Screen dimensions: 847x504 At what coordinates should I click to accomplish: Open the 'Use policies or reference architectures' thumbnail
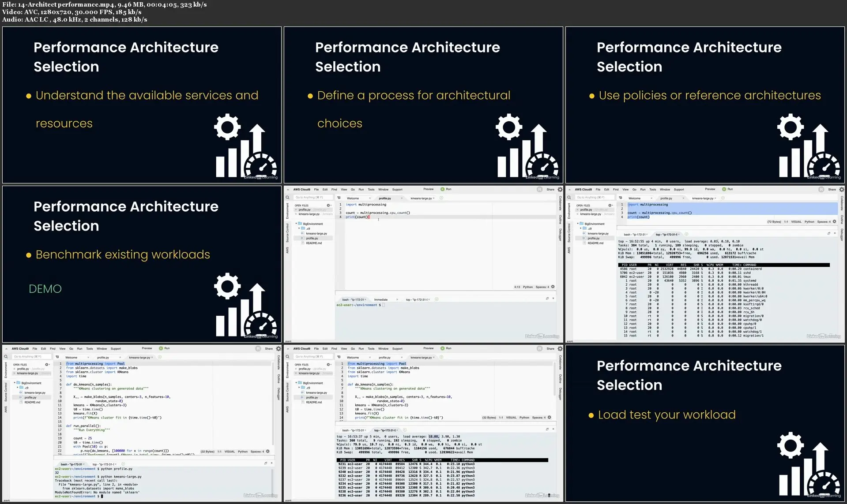pos(705,105)
